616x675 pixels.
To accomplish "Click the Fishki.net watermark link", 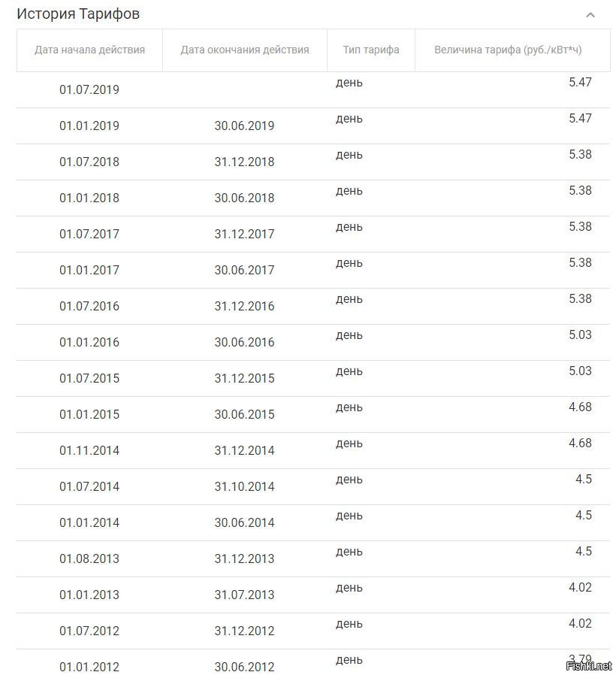I will coord(588,666).
